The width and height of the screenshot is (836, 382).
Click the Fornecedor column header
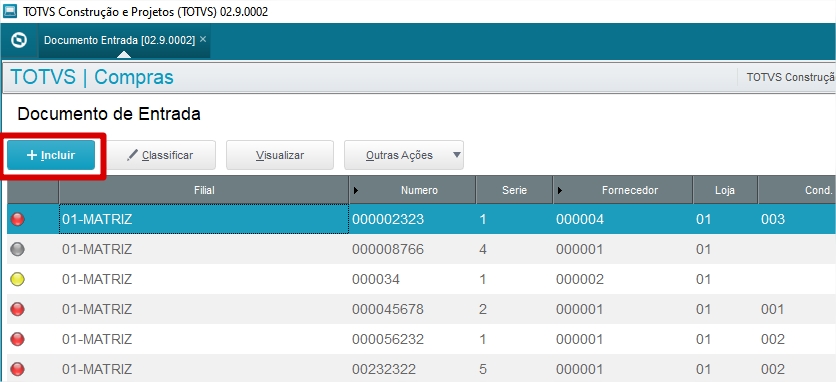pyautogui.click(x=623, y=190)
